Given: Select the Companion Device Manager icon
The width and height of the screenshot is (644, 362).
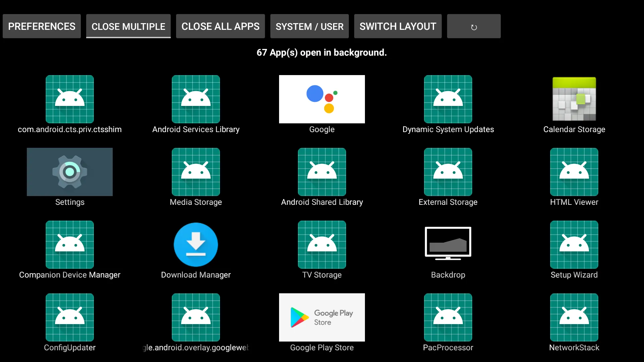Looking at the screenshot, I should tap(70, 245).
